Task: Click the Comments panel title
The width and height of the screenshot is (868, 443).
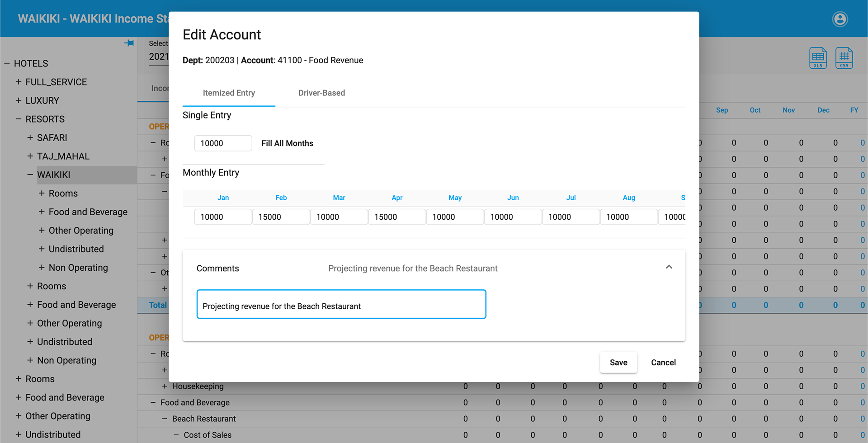Action: click(217, 269)
